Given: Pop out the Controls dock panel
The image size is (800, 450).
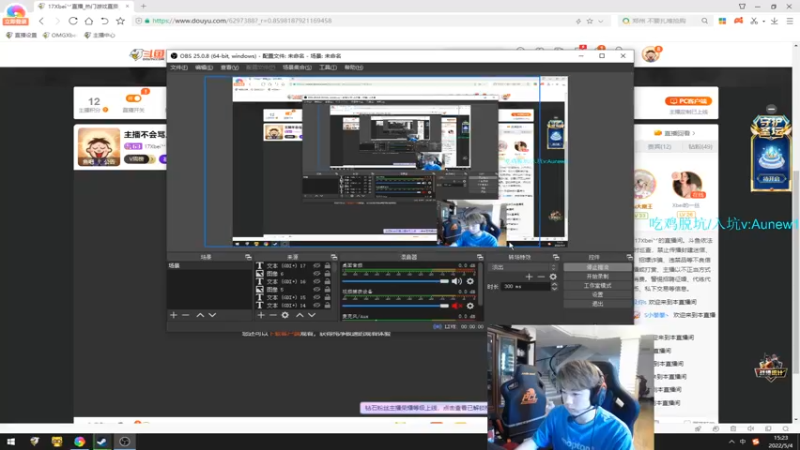Looking at the screenshot, I should 629,257.
